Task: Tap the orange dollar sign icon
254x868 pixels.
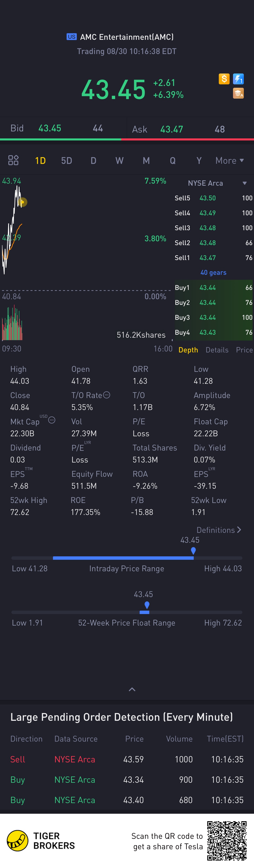Action: coord(224,79)
